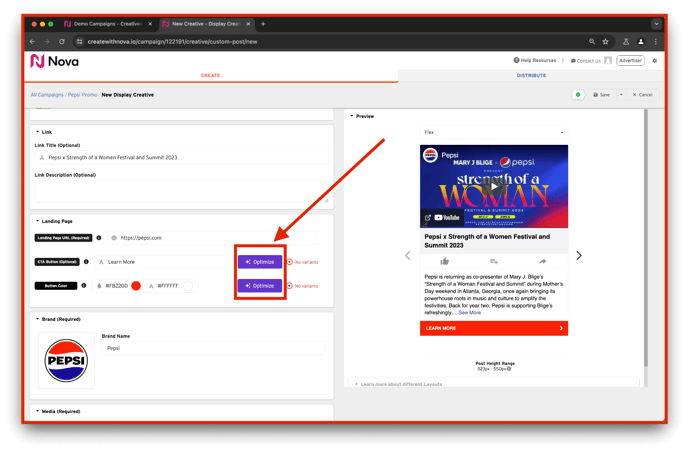Click info icon beside Landing Page URL label
The height and width of the screenshot is (452, 688).
tap(99, 238)
